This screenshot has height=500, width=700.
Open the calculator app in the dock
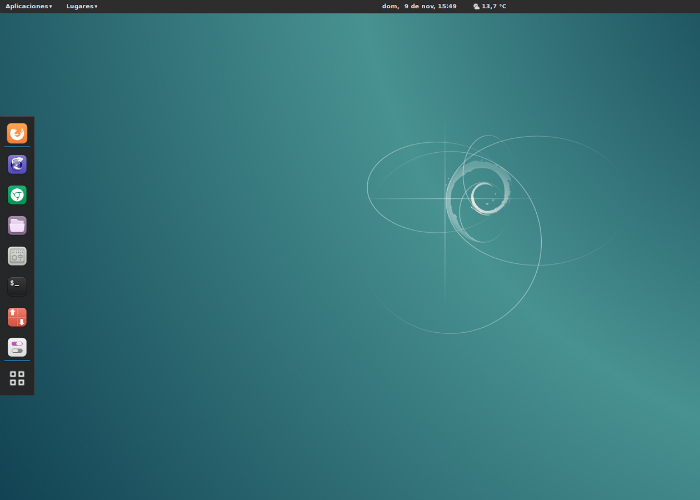(17, 256)
